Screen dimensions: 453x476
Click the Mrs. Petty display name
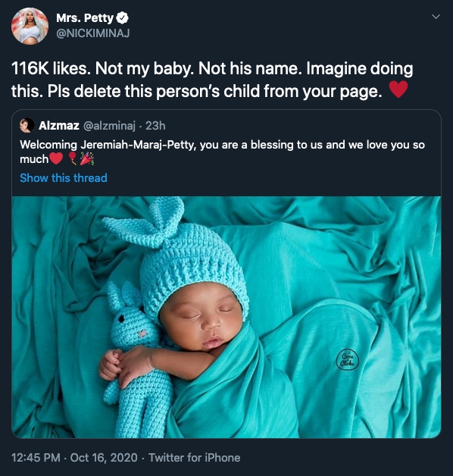point(85,18)
